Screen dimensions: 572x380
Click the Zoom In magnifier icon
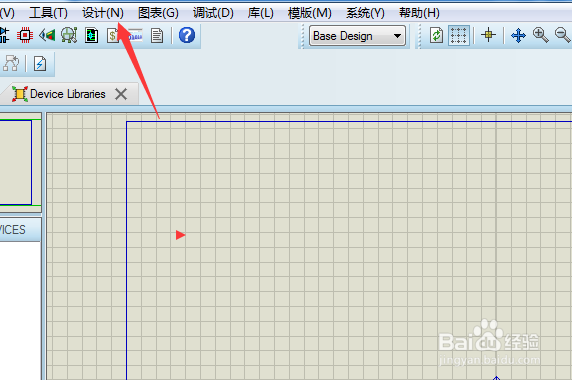(541, 35)
